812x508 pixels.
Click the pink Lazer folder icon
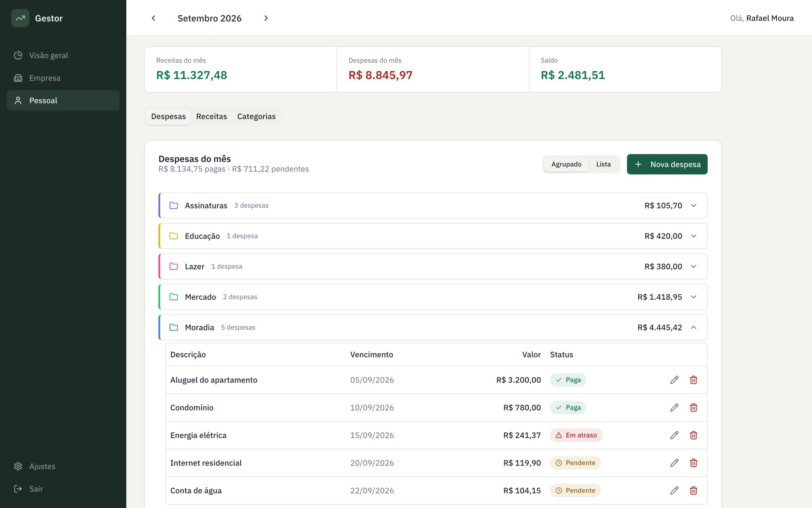click(x=174, y=267)
